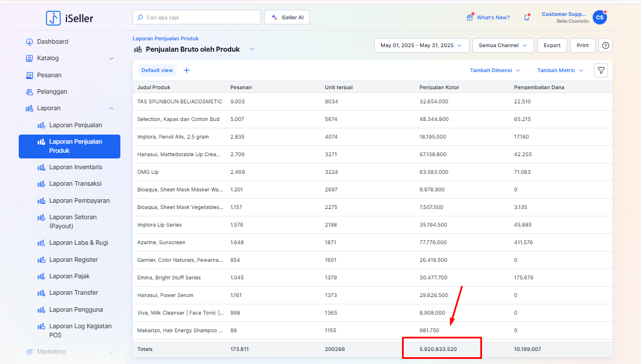Go to Laporan Inventaris menu item
This screenshot has width=641, height=364.
click(x=76, y=167)
